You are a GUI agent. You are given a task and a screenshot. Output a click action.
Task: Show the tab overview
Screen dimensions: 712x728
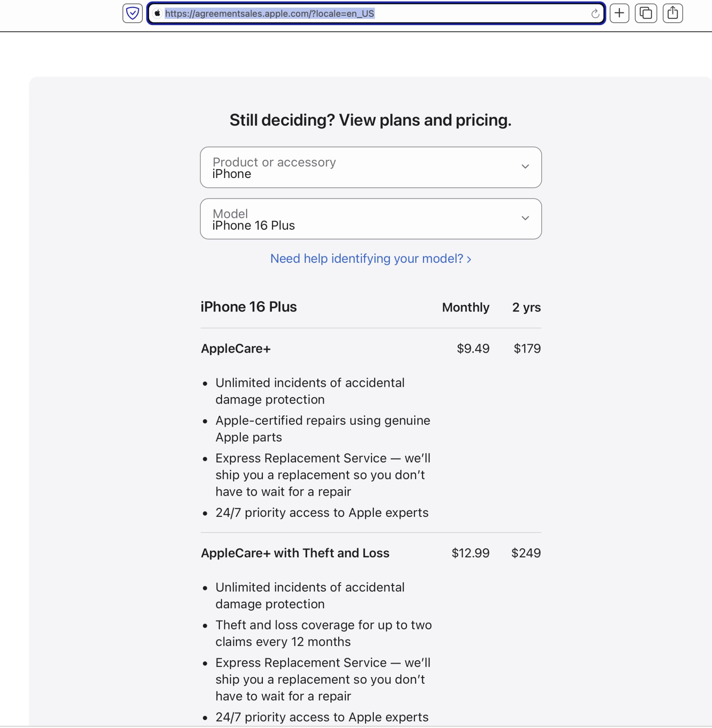click(x=645, y=13)
